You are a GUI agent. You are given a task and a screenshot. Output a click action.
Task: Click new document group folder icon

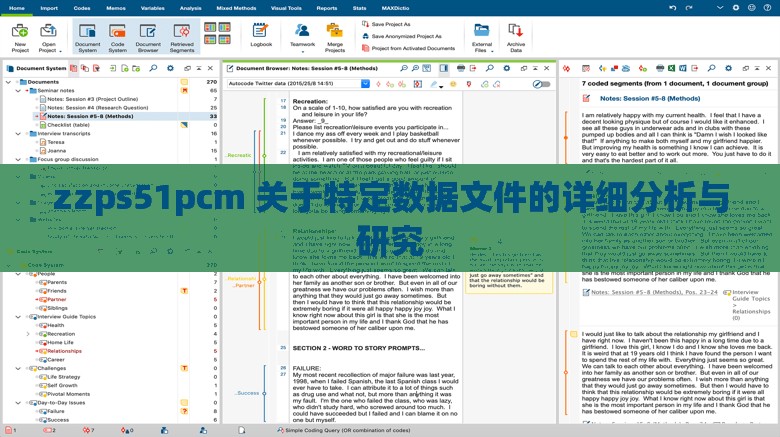136,68
